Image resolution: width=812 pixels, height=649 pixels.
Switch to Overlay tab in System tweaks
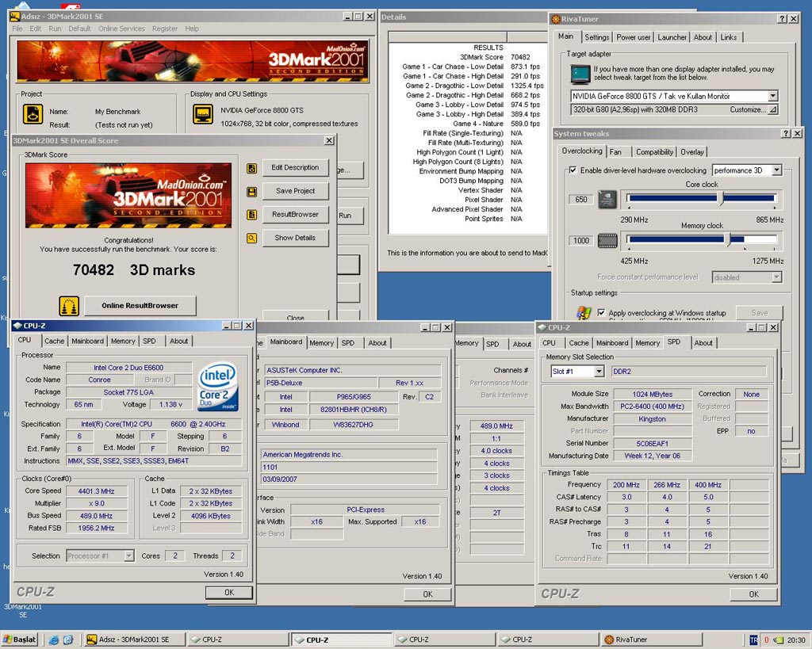click(x=691, y=151)
